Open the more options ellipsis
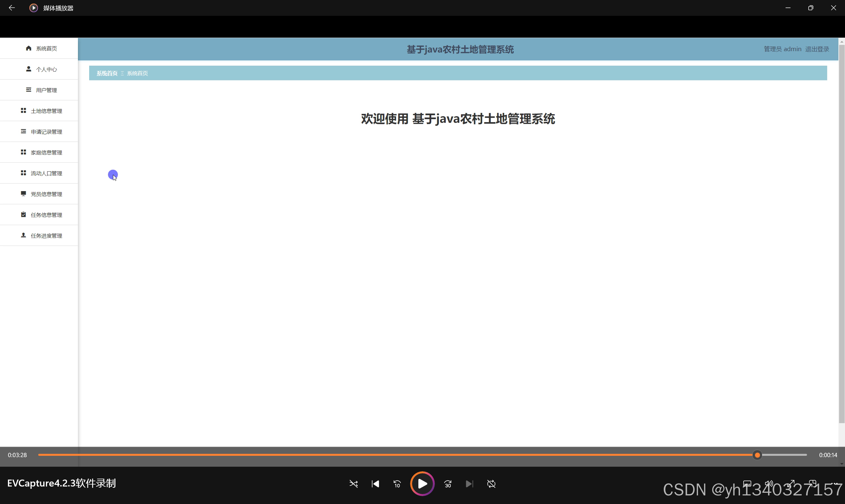 (x=834, y=483)
